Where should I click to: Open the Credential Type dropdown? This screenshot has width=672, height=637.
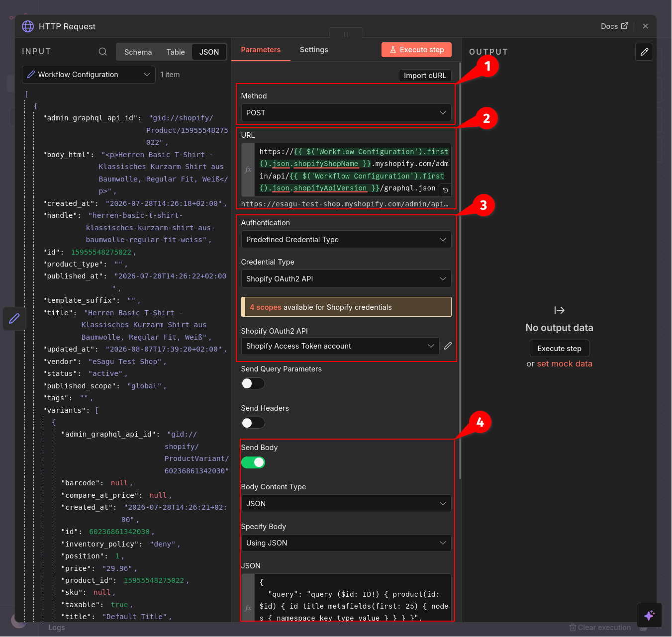(346, 279)
